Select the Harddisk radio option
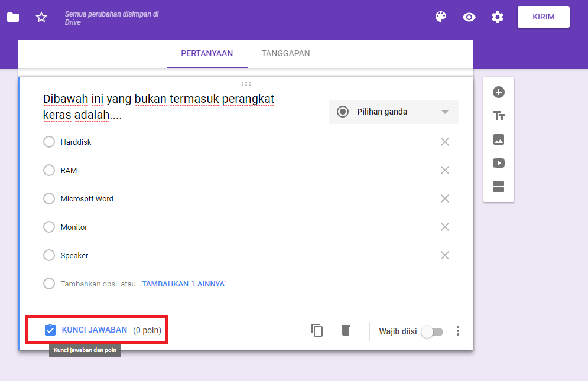Viewport: 588px width, 381px height. [49, 142]
